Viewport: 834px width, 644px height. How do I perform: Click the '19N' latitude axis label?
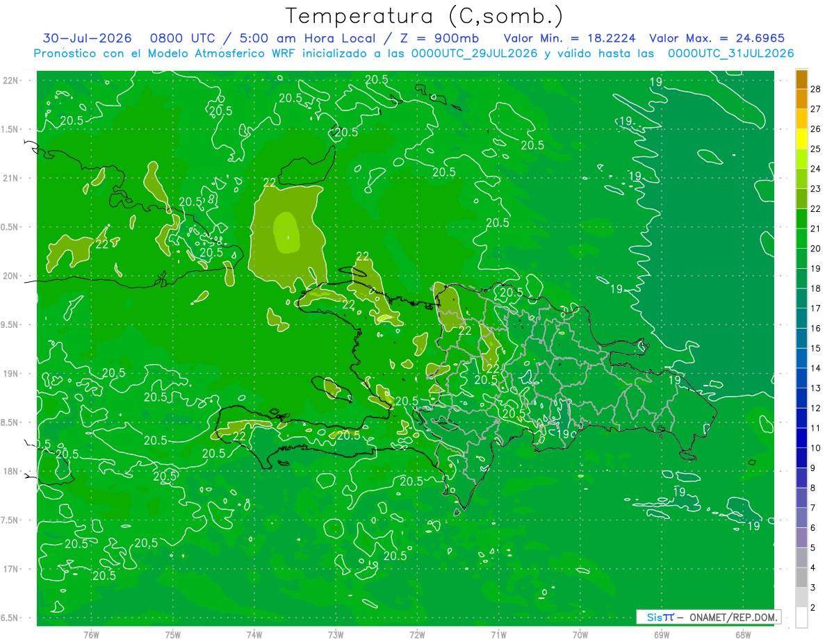point(11,373)
